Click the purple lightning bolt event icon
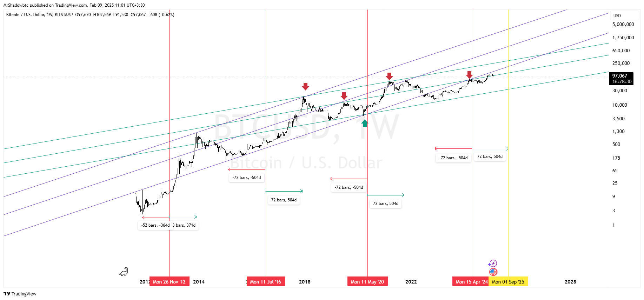This screenshot has width=644, height=300. [493, 263]
